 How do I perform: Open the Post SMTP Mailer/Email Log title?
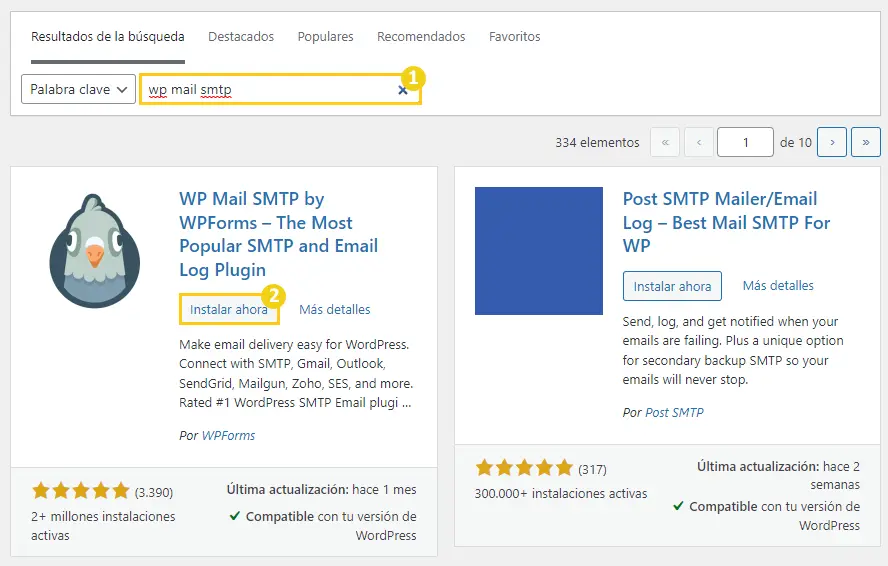pos(726,222)
